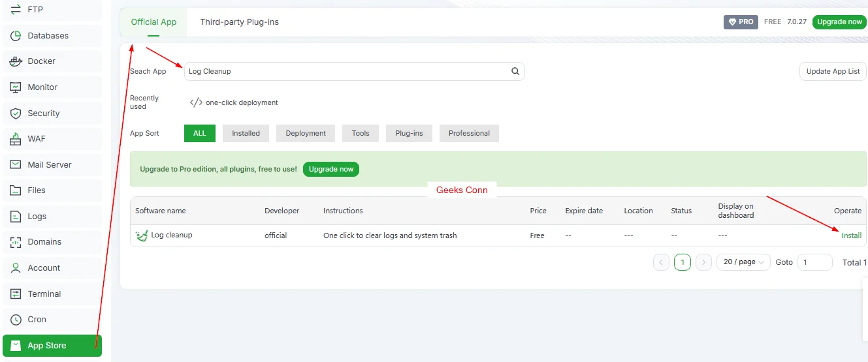Image resolution: width=868 pixels, height=362 pixels.
Task: Click the Update App List button
Action: coord(833,71)
